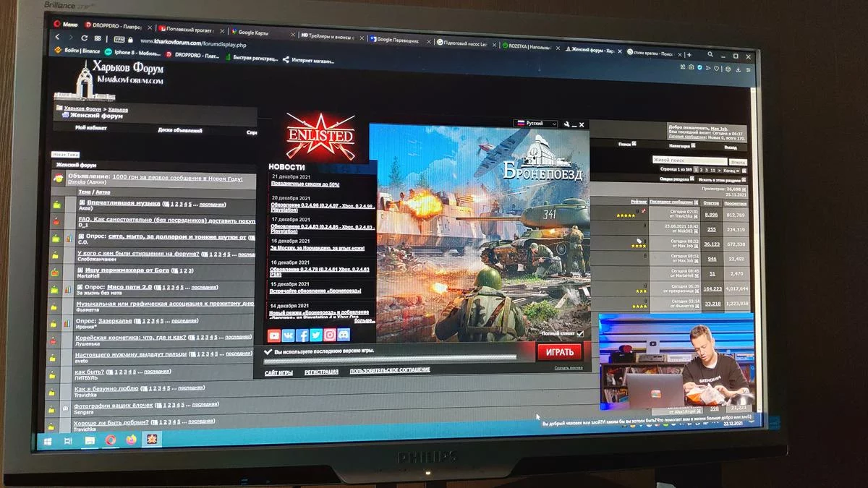Switch to 'Трейлеры и анонсы' tab
This screenshot has height=488, width=868.
click(x=332, y=36)
